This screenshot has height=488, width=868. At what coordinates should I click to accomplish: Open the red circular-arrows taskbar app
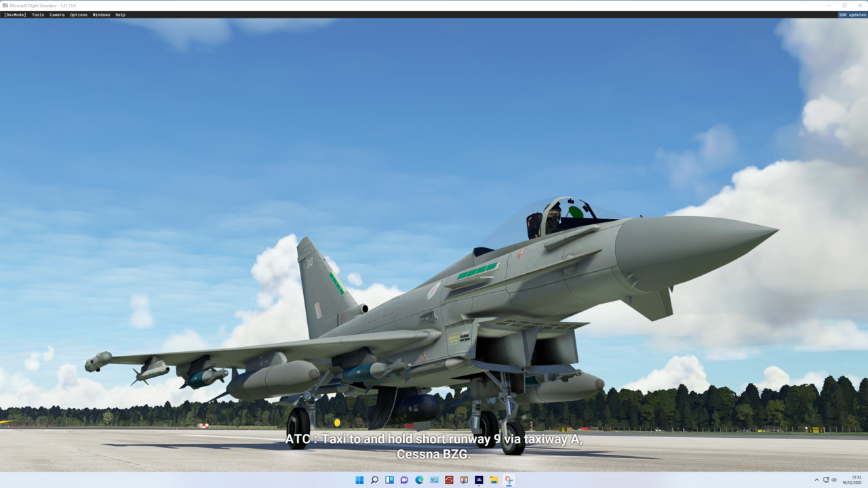click(x=449, y=480)
